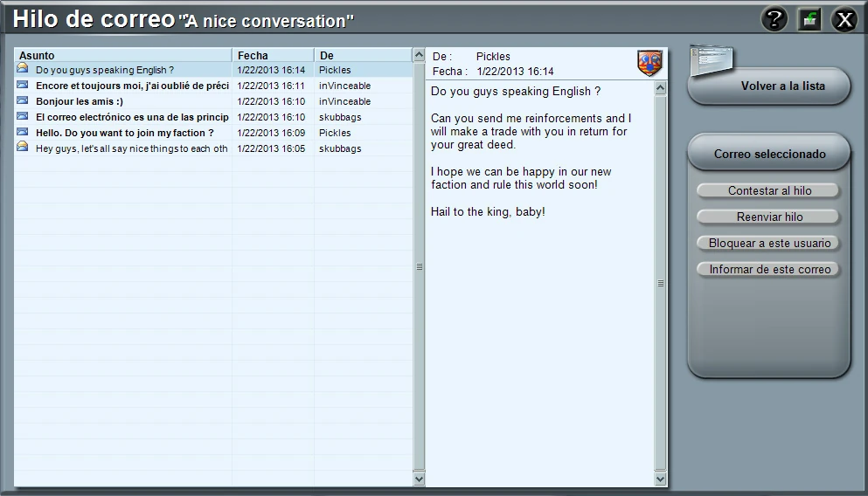
Task: Click date cell 1/22/2013 16:05
Action: coord(271,148)
